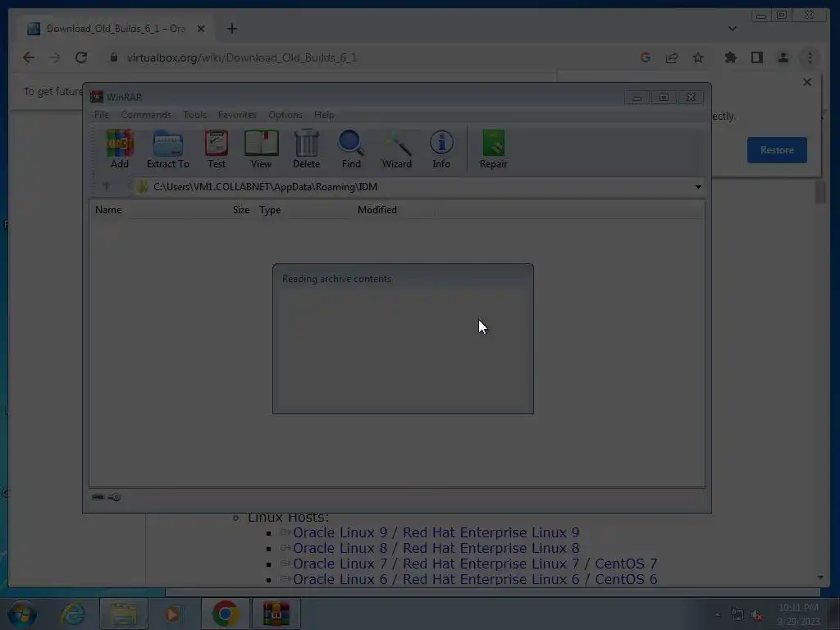The width and height of the screenshot is (840, 630).
Task: Open the Favorites menu
Action: (237, 115)
